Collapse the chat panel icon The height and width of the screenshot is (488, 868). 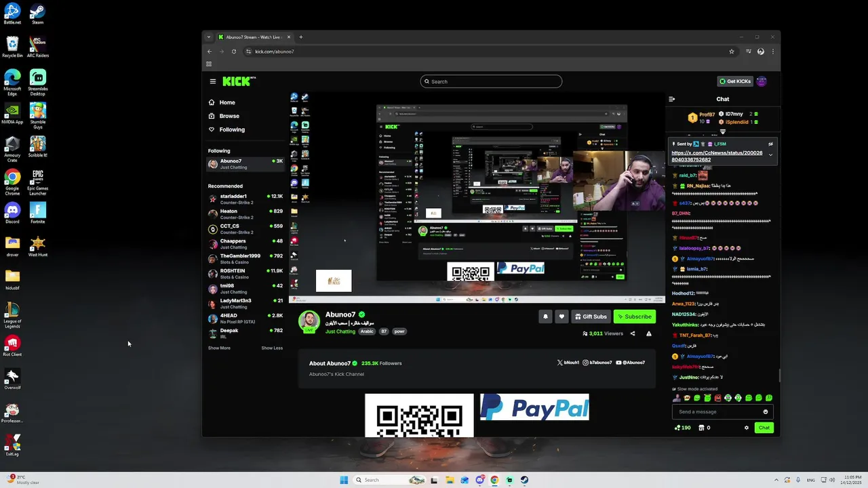pyautogui.click(x=672, y=99)
